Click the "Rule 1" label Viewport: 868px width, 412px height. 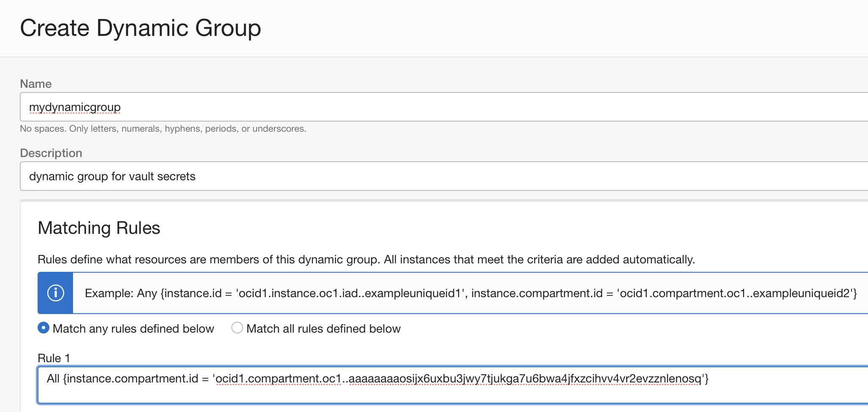point(54,358)
